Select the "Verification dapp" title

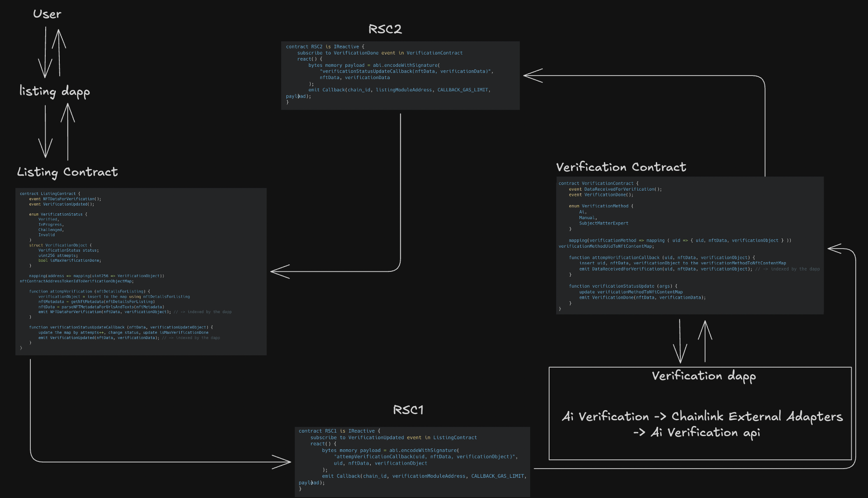tap(704, 376)
